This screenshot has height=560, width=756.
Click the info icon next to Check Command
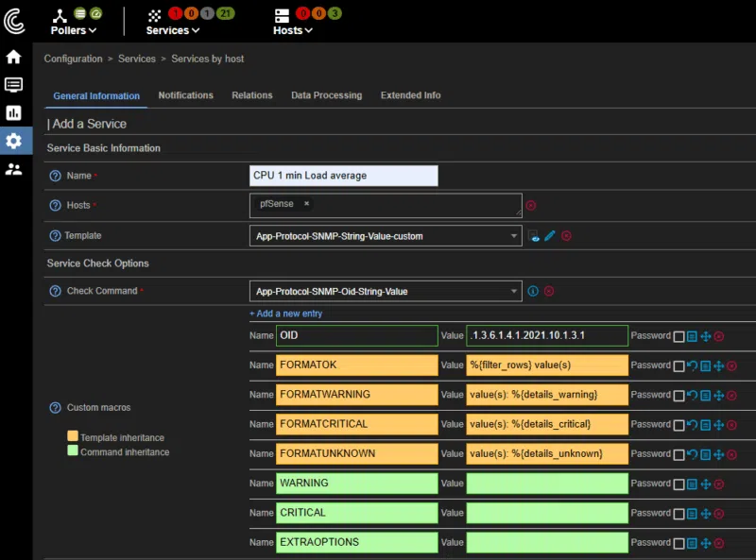point(533,291)
